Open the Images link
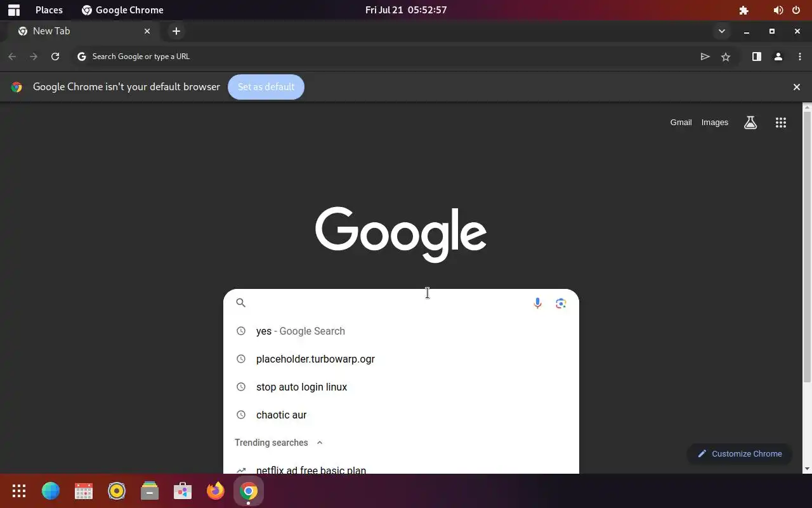812x508 pixels. (x=715, y=123)
